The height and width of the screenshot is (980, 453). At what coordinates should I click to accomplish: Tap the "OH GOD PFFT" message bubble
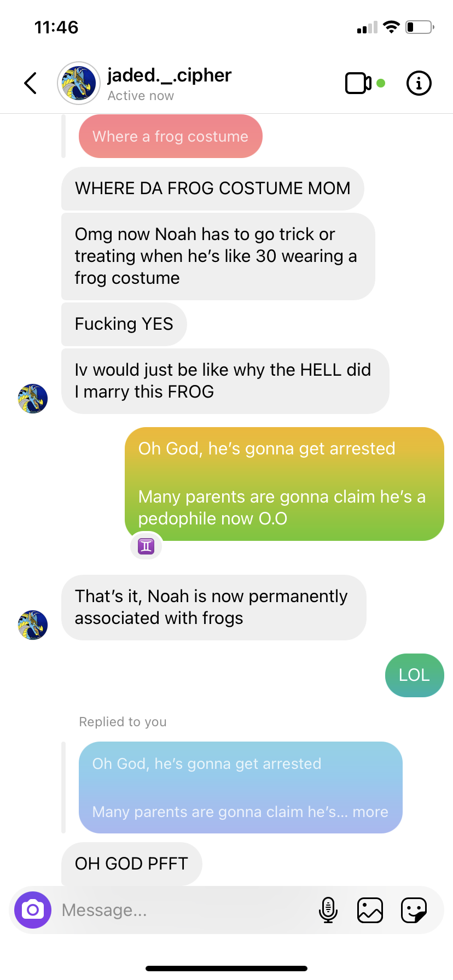coord(132,864)
